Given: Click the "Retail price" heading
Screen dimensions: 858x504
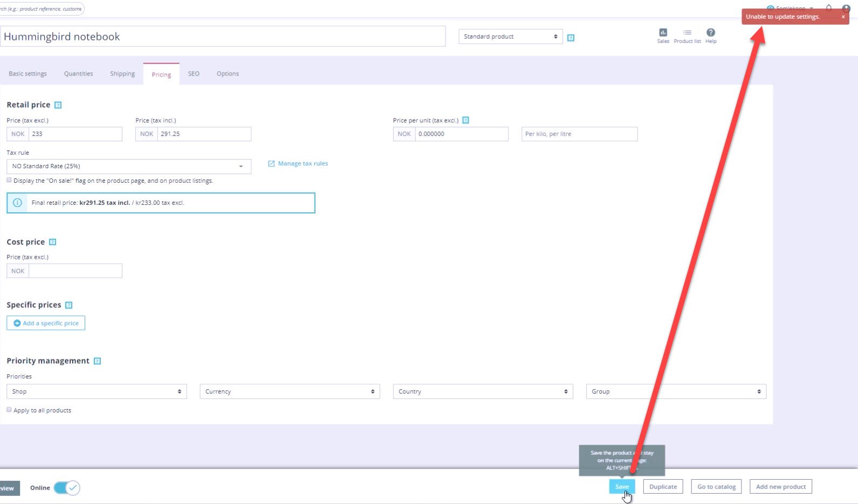Looking at the screenshot, I should (x=29, y=105).
